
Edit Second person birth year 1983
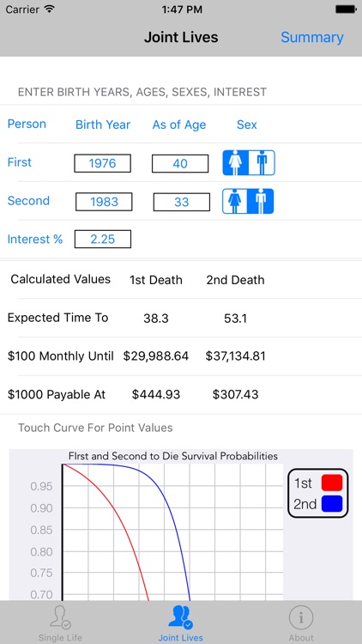point(104,202)
